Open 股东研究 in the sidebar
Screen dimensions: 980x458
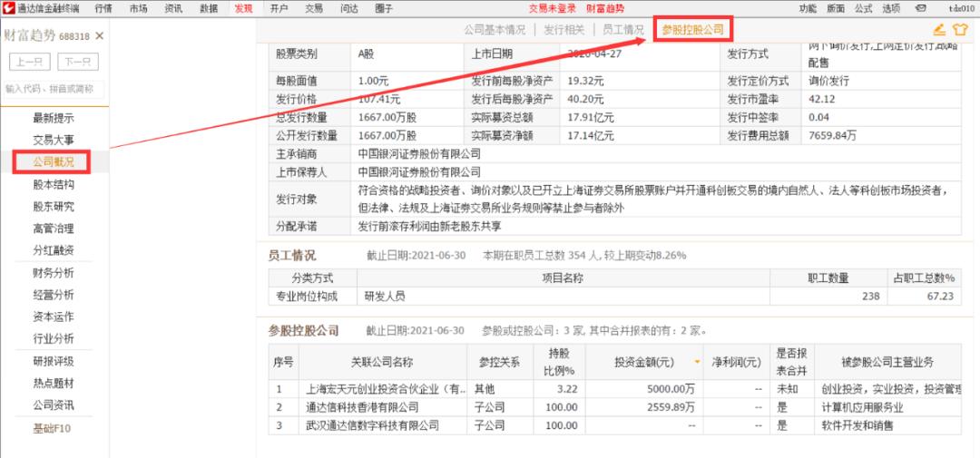(x=54, y=206)
